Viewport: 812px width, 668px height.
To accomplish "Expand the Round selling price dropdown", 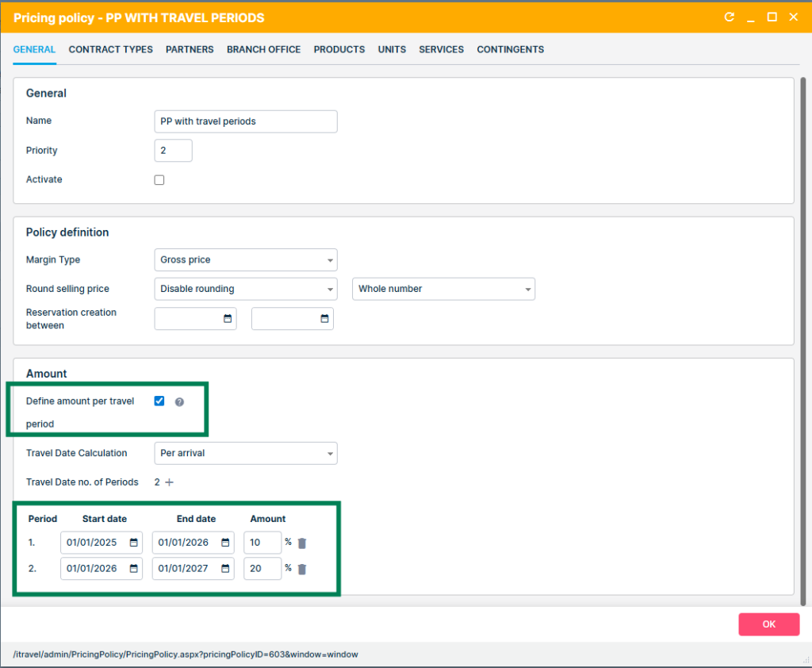I will tap(246, 289).
